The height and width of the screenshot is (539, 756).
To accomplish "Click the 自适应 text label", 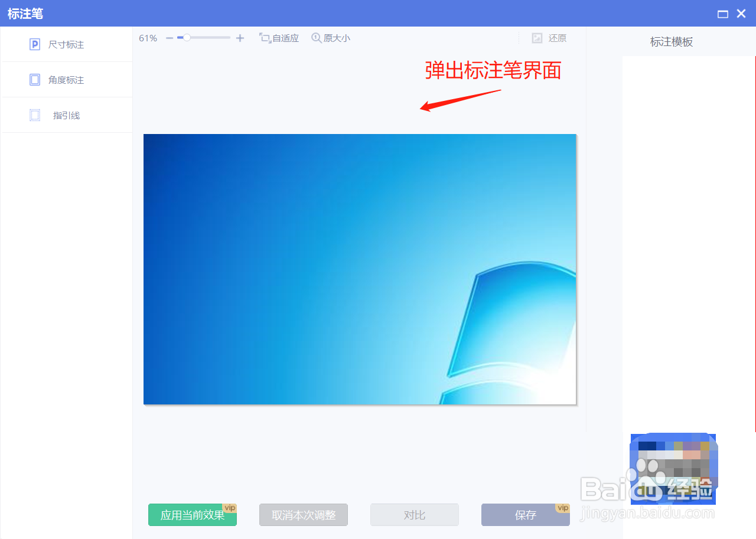I will pos(286,38).
